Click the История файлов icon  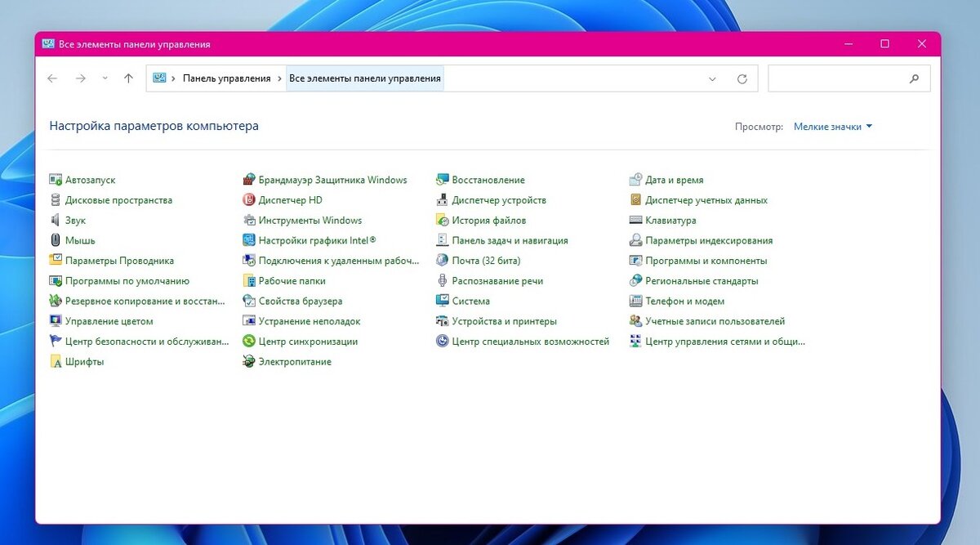pos(443,221)
